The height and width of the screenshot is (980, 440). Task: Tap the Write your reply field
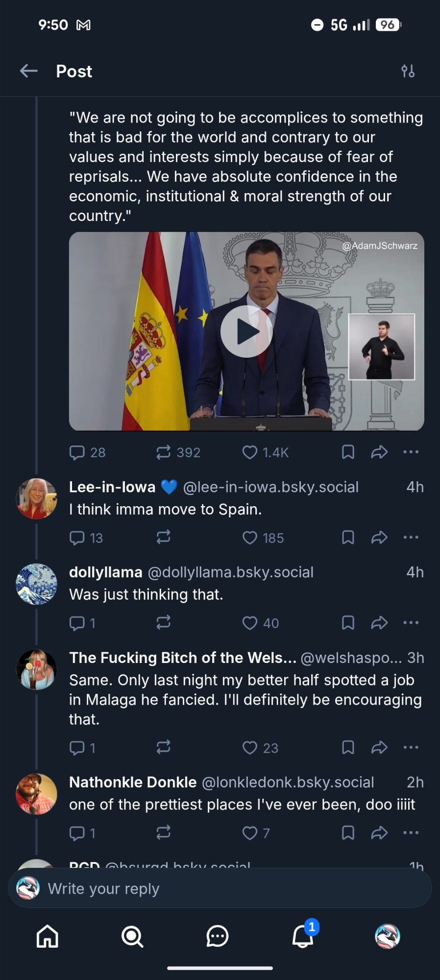tap(220, 888)
